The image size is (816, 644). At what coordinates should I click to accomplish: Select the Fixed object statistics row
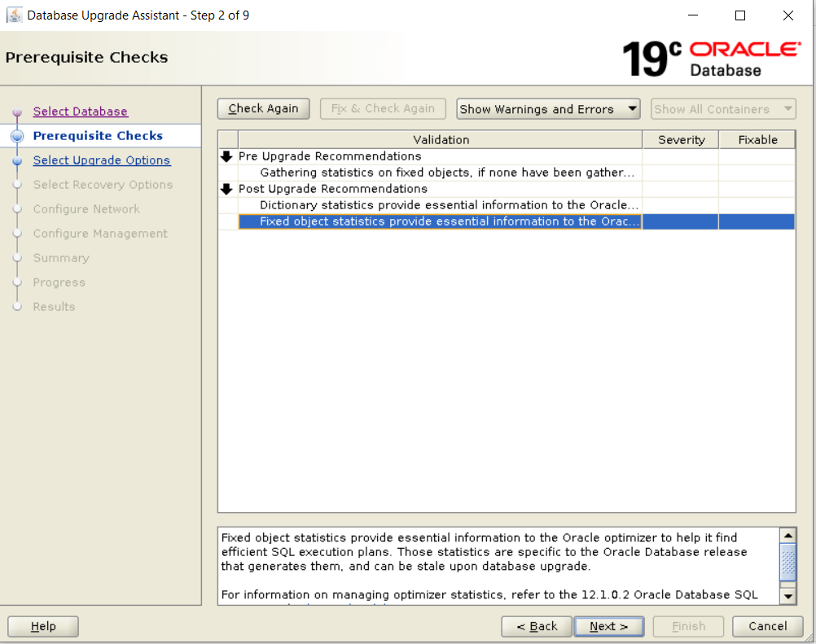pyautogui.click(x=449, y=221)
